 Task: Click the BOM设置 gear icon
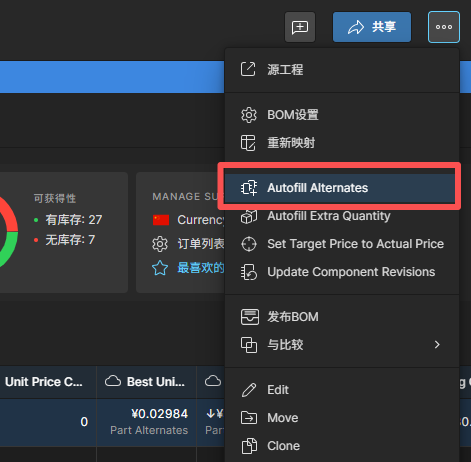point(249,115)
